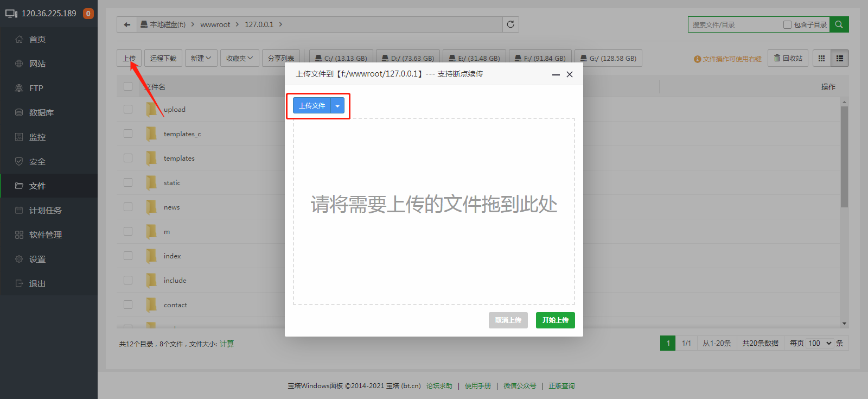The width and height of the screenshot is (868, 399).
Task: Switch to E:/ (31.48 GB) drive
Action: [x=475, y=58]
